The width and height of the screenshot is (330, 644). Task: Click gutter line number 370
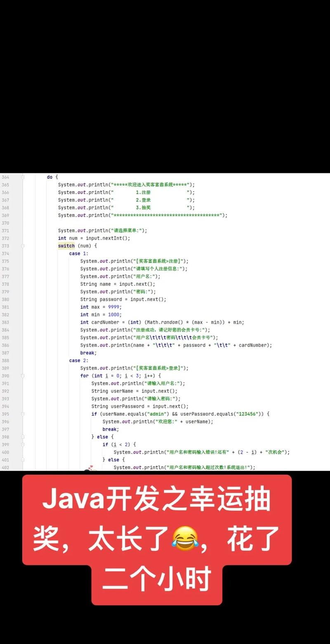(5, 223)
